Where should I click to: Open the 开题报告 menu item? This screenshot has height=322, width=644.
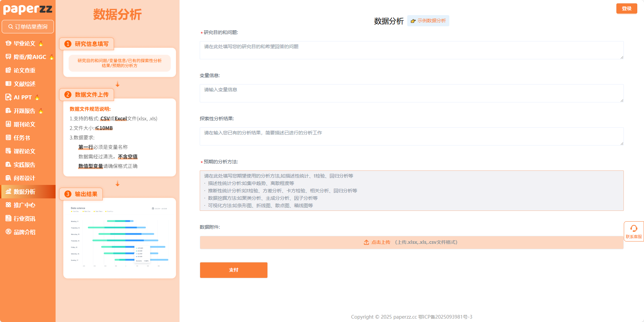click(x=24, y=111)
